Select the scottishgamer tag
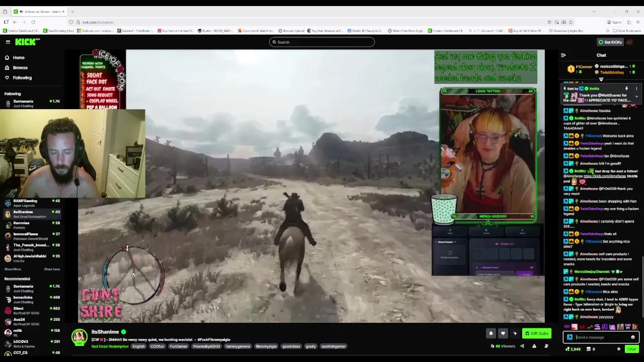 click(x=333, y=346)
